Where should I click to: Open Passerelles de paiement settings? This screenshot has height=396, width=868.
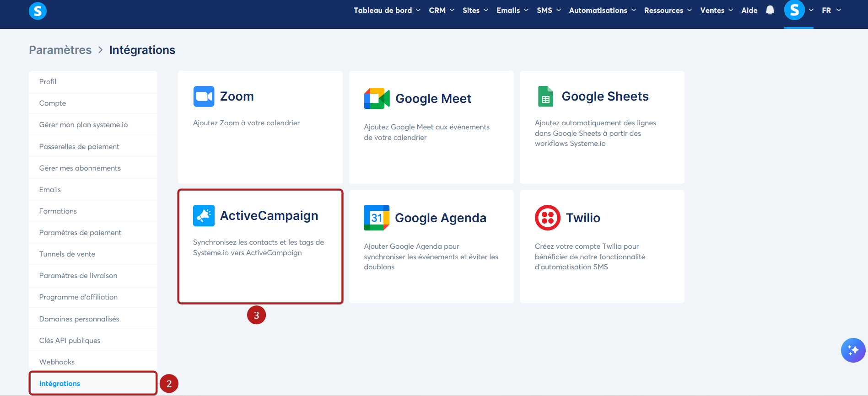93,146
